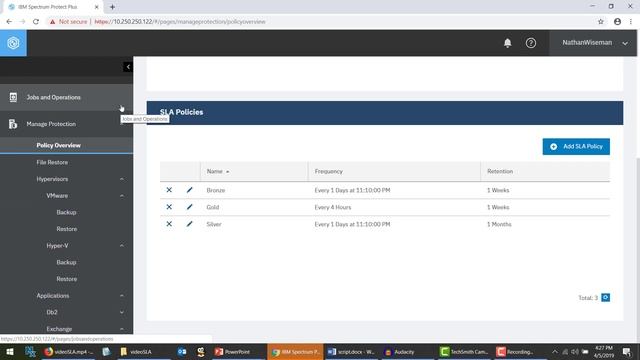Viewport: 640px width, 360px height.
Task: Toggle the Exchange subsection chevron
Action: click(122, 329)
